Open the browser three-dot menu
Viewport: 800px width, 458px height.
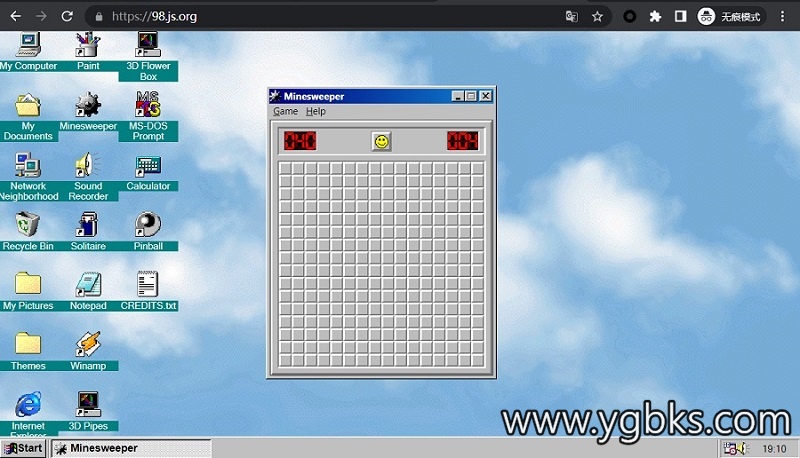click(782, 16)
